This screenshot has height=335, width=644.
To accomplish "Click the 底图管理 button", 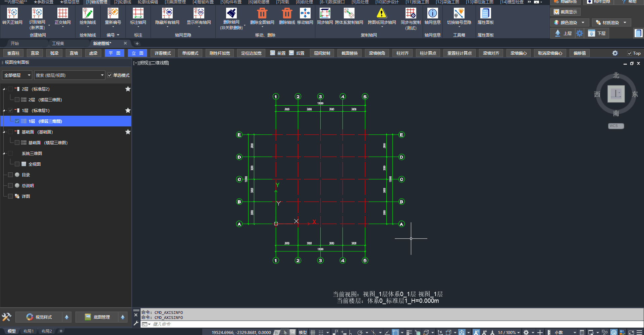I will click(x=97, y=317).
